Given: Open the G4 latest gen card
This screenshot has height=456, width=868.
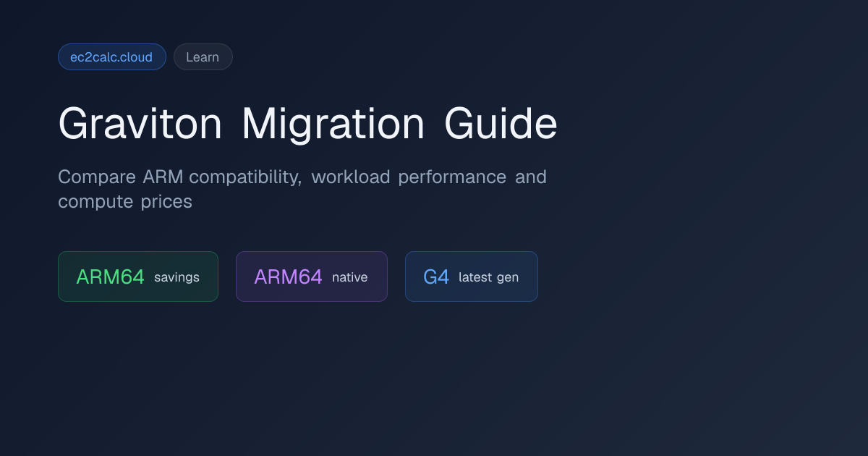Looking at the screenshot, I should pos(472,276).
